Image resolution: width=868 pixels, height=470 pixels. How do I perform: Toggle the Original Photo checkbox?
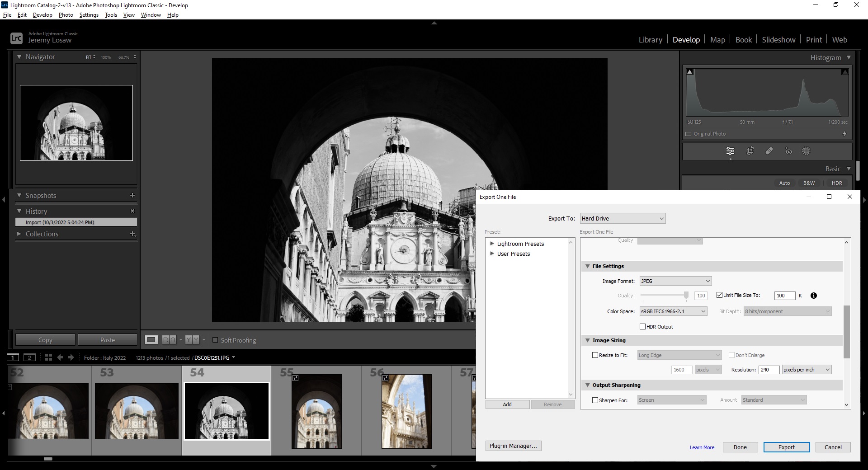coord(689,134)
